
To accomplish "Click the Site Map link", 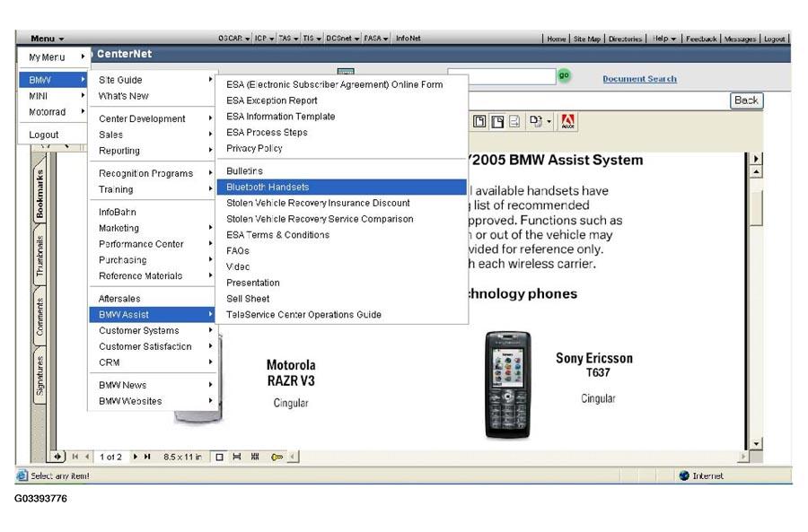I will point(587,39).
